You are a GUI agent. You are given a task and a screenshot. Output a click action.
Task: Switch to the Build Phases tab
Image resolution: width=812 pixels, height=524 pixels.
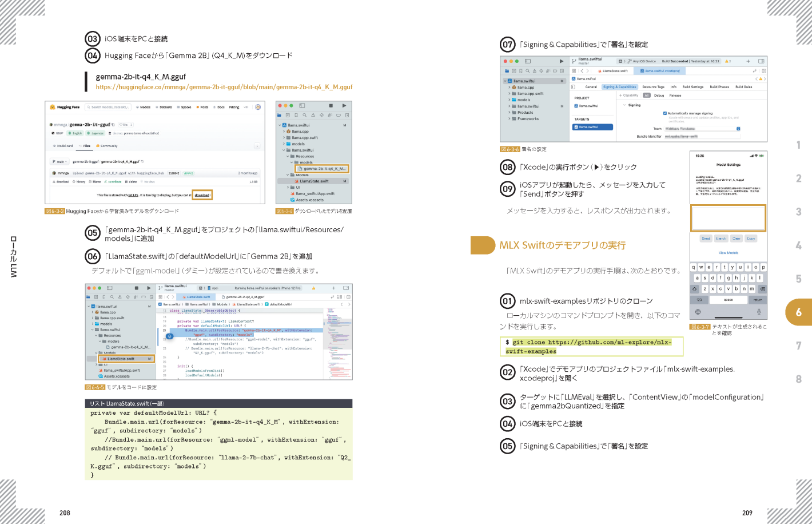(x=719, y=87)
